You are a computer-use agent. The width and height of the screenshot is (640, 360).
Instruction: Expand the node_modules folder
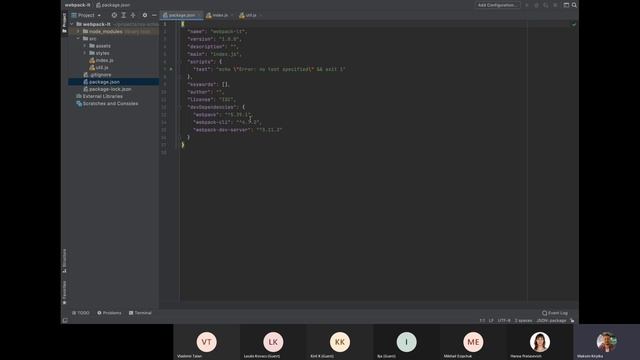coord(79,31)
